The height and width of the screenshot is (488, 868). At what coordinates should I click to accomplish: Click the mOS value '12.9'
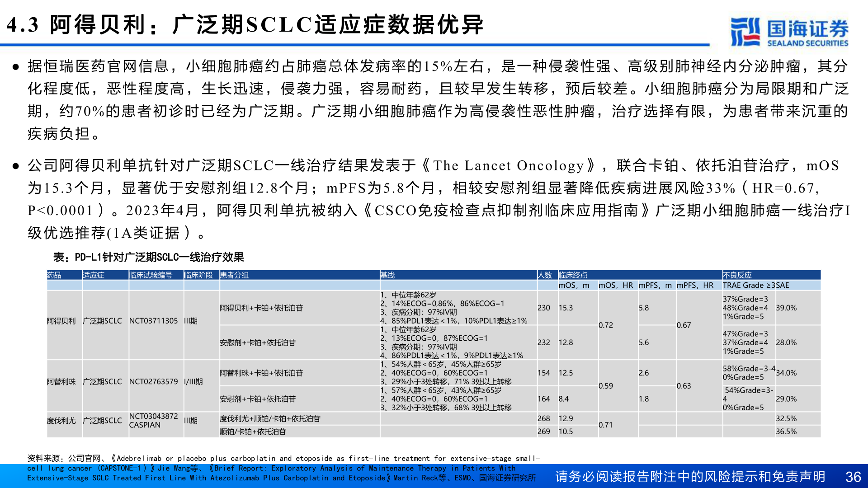[566, 419]
